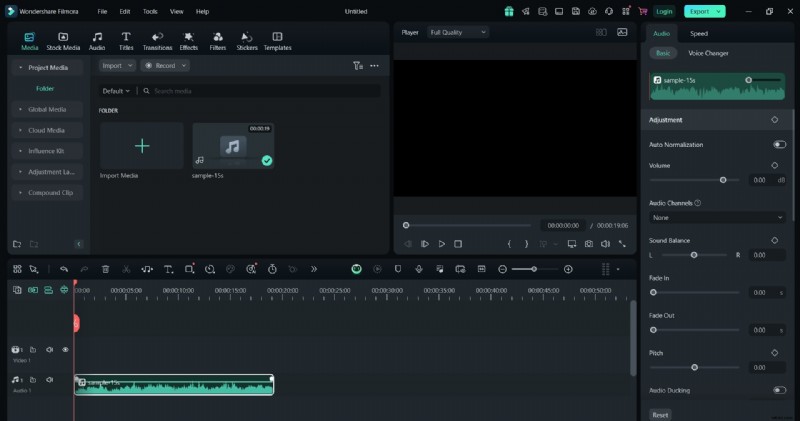This screenshot has height=421, width=800.
Task: Open the Transitions library
Action: 157,41
